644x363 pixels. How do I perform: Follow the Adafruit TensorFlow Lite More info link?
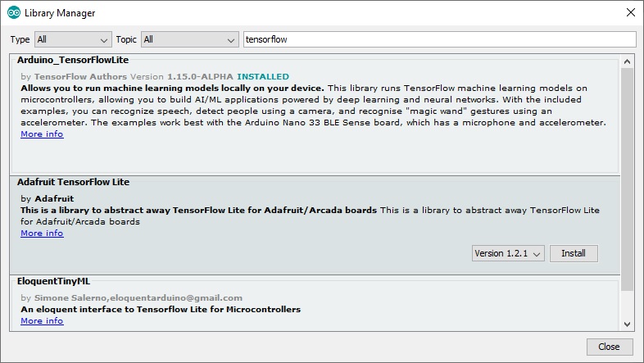click(42, 234)
